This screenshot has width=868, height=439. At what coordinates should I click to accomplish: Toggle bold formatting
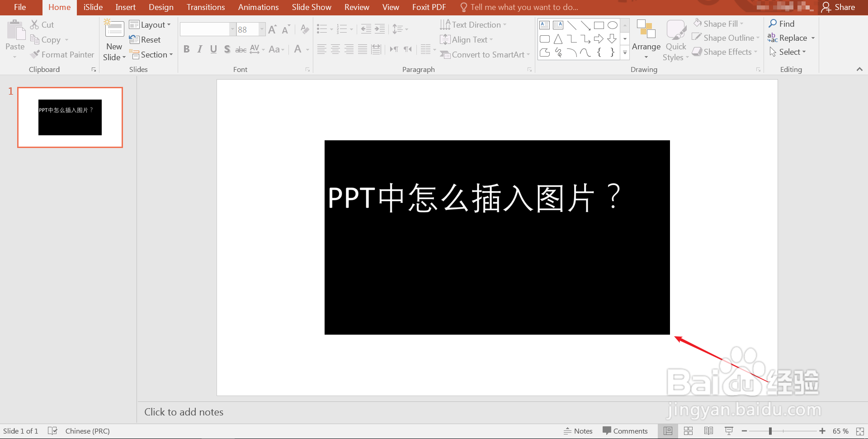pos(186,49)
